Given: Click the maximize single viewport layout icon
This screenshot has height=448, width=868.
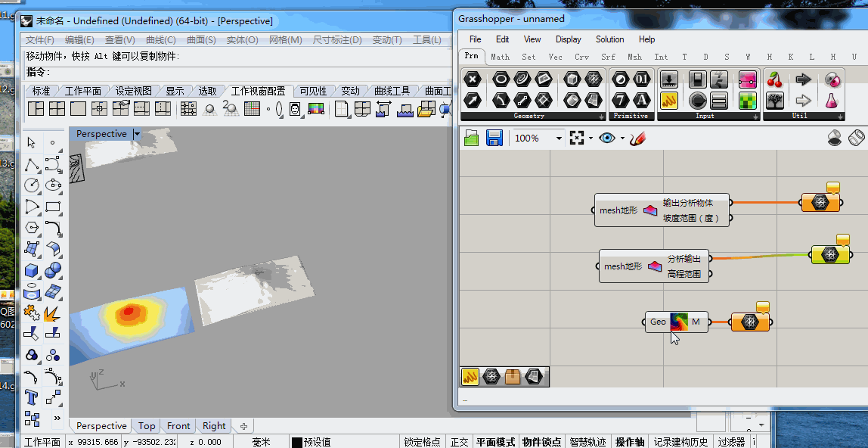Looking at the screenshot, I should pos(78,108).
